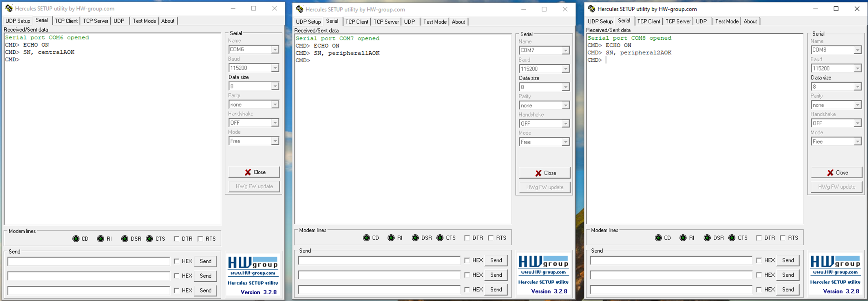Screen dimensions: 868x301
Task: Open Data size dropdown in COM8 window
Action: (x=858, y=87)
